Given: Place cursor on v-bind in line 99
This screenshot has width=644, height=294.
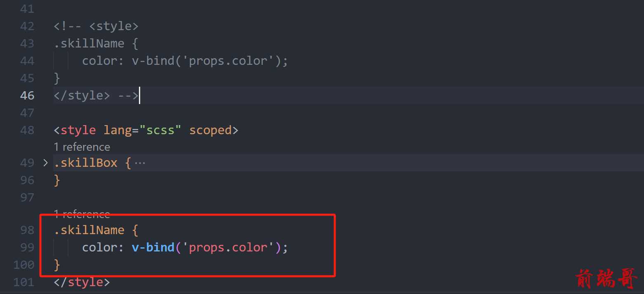Looking at the screenshot, I should tap(153, 247).
